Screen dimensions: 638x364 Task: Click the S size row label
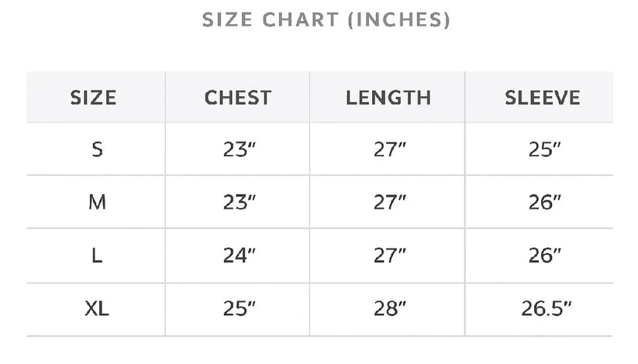tap(97, 149)
